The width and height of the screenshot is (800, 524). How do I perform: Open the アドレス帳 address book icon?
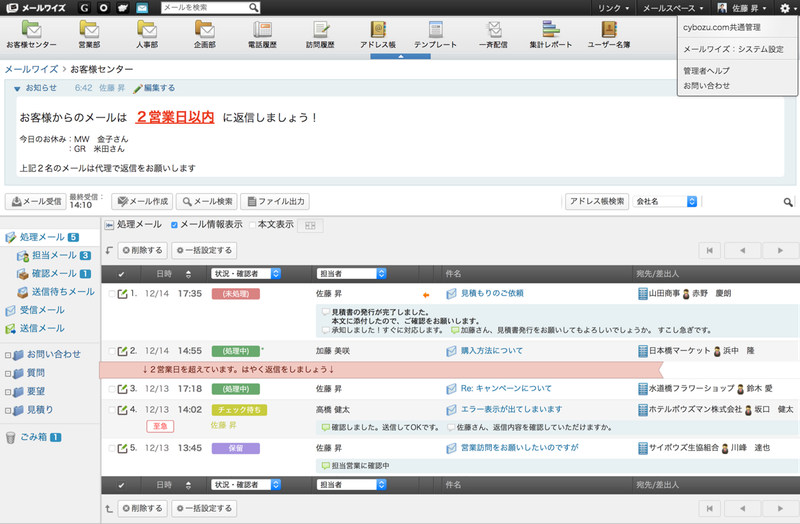pyautogui.click(x=378, y=34)
